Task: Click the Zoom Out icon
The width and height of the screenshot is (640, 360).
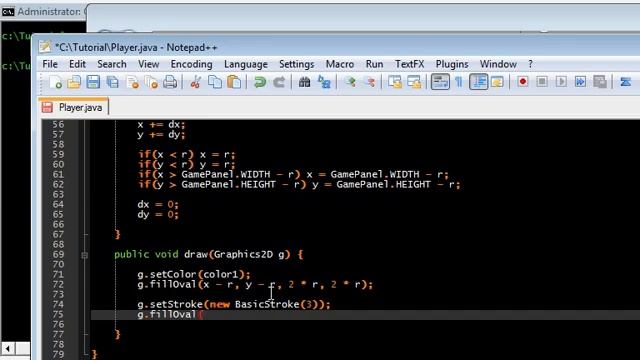Action: click(x=370, y=82)
